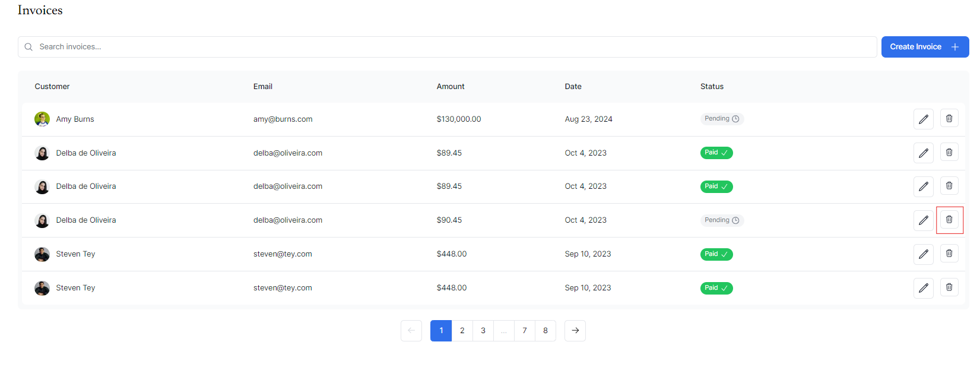
Task: Click Oct 4, 2023 in the $90.45 row
Action: coord(585,220)
